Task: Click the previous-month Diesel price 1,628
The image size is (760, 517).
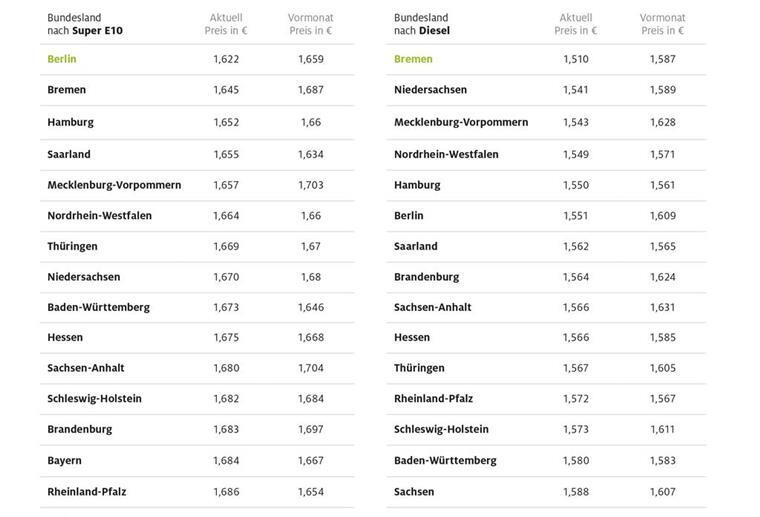Action: click(x=662, y=122)
